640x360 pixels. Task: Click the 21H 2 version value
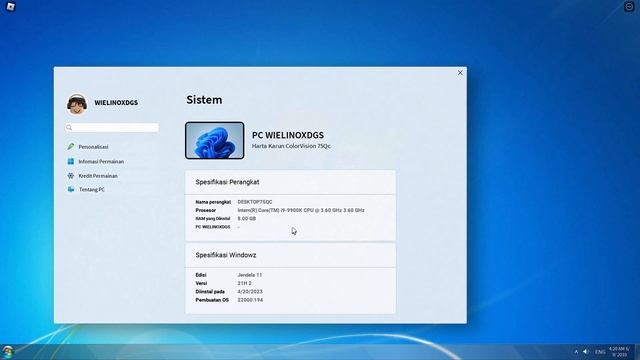(244, 283)
